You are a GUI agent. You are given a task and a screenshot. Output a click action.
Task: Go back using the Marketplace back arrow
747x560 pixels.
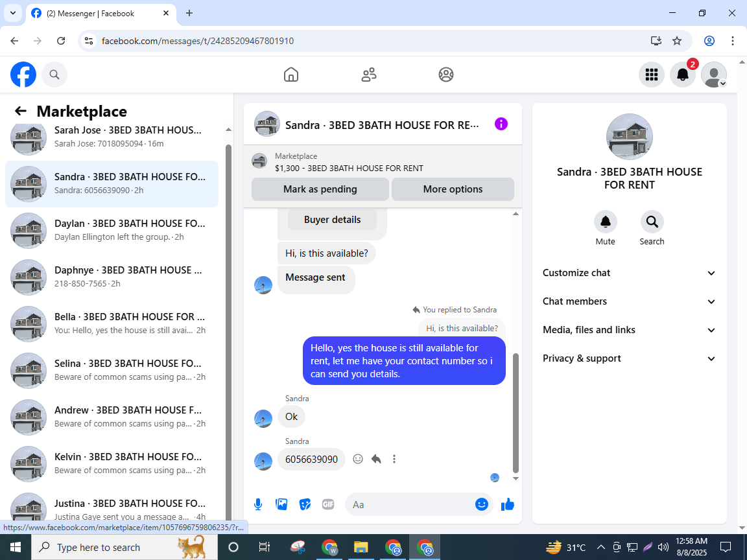pos(21,111)
